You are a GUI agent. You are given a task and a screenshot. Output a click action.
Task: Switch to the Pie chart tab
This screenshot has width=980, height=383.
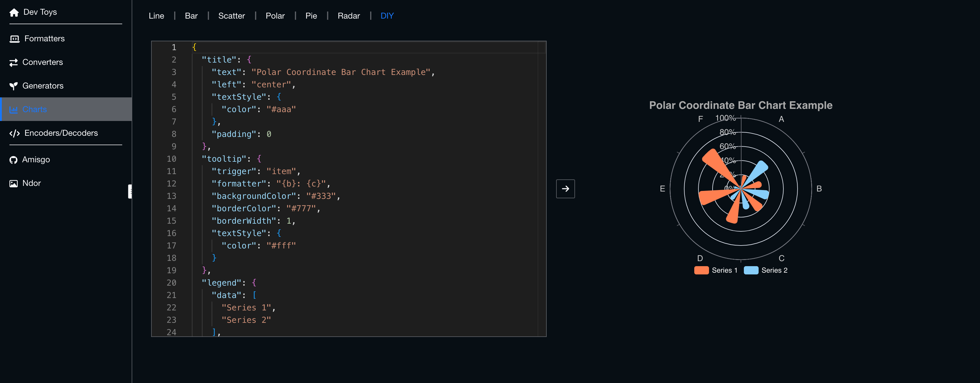pos(311,16)
